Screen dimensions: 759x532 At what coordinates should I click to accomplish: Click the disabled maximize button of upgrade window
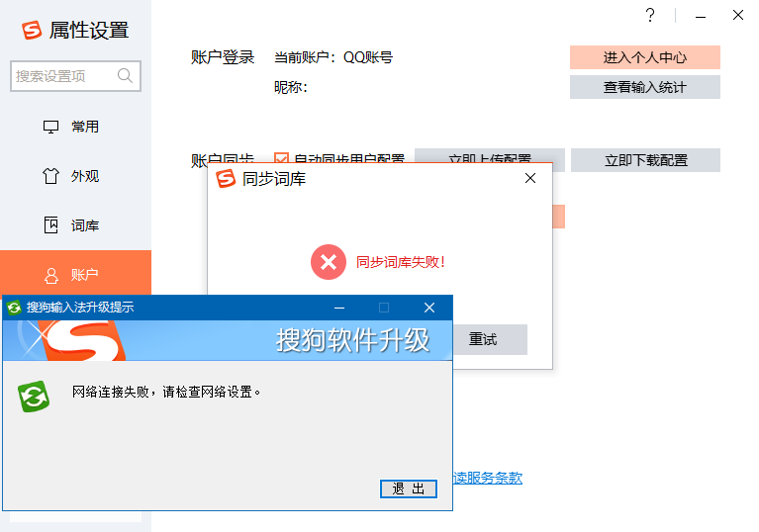tap(384, 308)
